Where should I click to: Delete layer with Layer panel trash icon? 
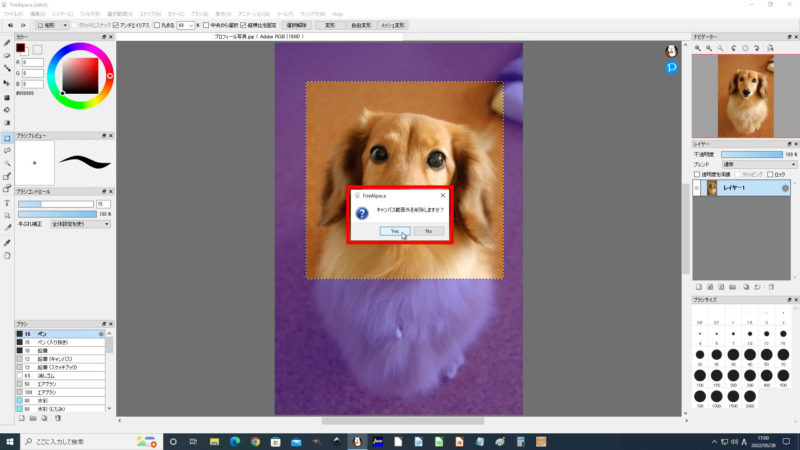pyautogui.click(x=771, y=287)
